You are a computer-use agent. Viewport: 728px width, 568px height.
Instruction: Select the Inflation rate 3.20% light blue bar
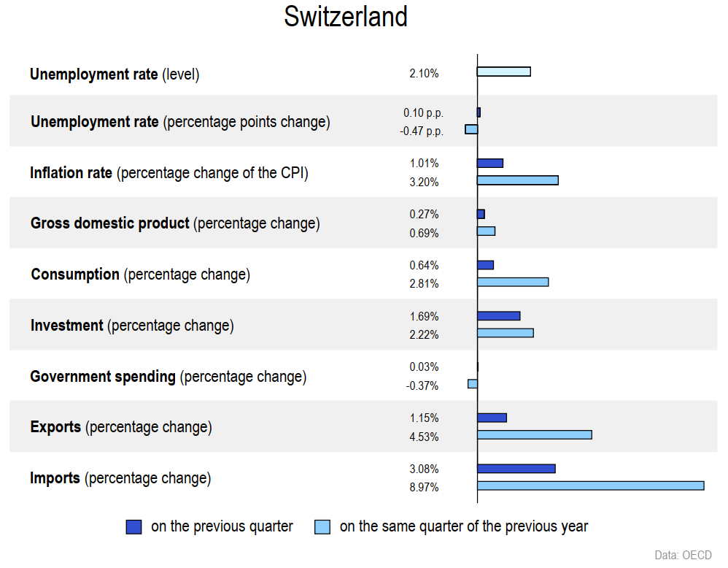click(x=517, y=180)
